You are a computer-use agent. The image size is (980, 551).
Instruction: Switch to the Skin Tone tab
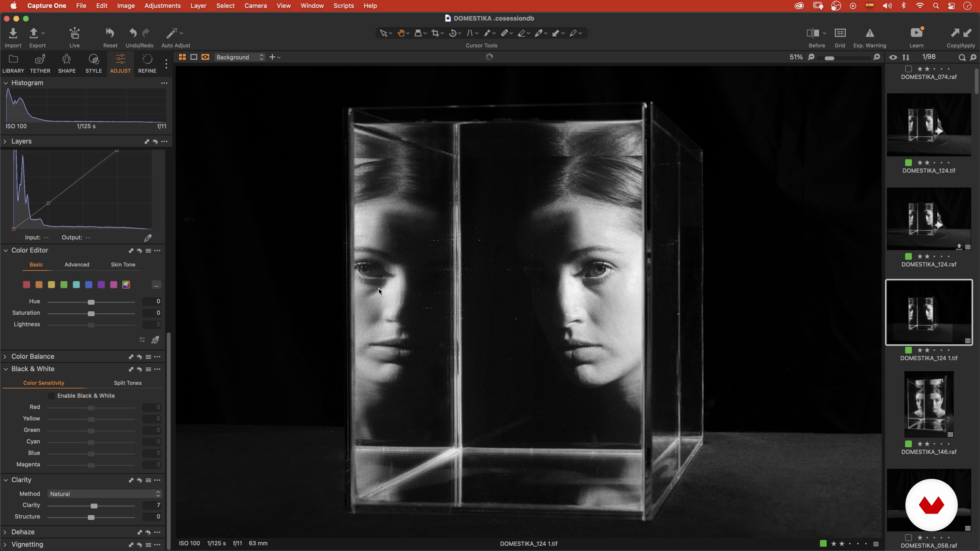click(x=123, y=265)
